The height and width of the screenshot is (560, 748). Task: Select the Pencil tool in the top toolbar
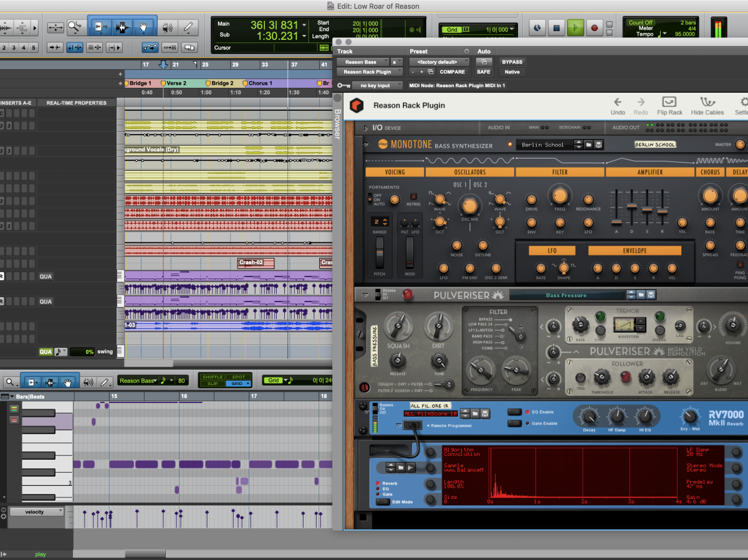(x=188, y=27)
